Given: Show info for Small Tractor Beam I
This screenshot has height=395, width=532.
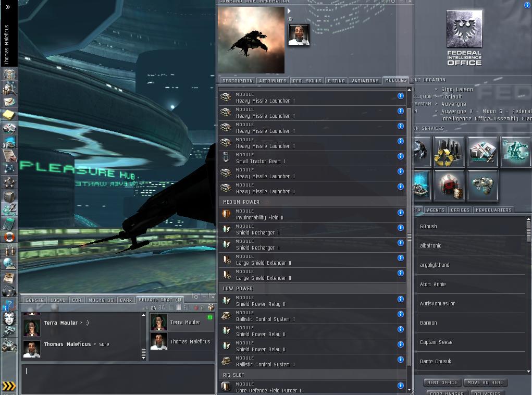Looking at the screenshot, I should tap(401, 156).
